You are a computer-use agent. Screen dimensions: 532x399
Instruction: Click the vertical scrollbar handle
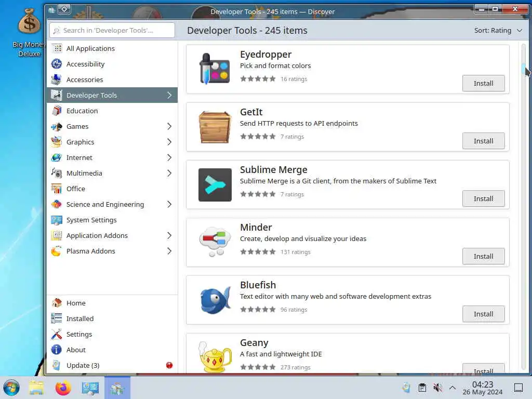(524, 69)
